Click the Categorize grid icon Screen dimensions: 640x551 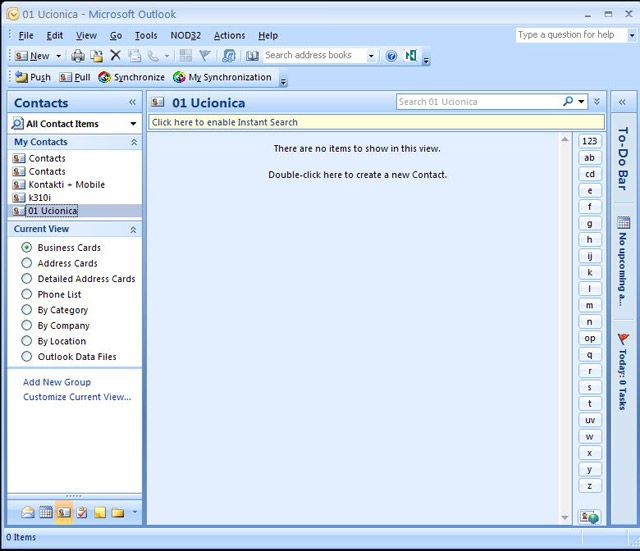tap(186, 56)
